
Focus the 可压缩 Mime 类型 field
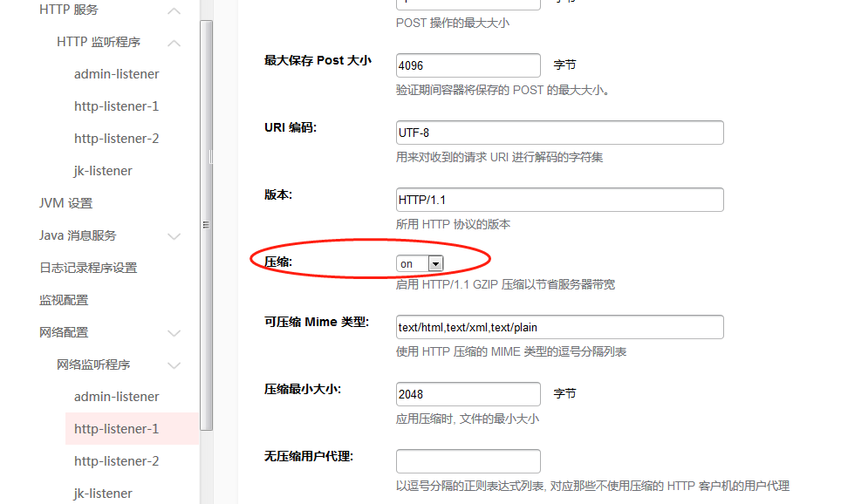point(559,327)
